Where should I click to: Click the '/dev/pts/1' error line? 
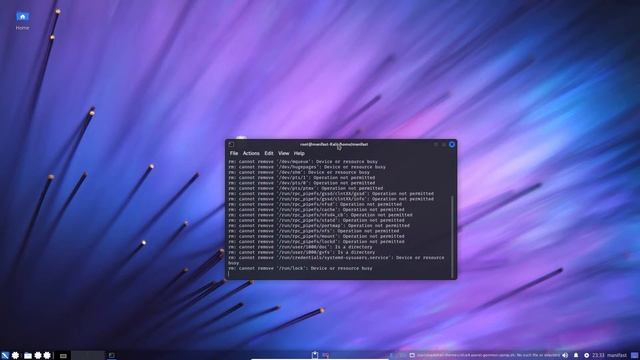coord(302,178)
